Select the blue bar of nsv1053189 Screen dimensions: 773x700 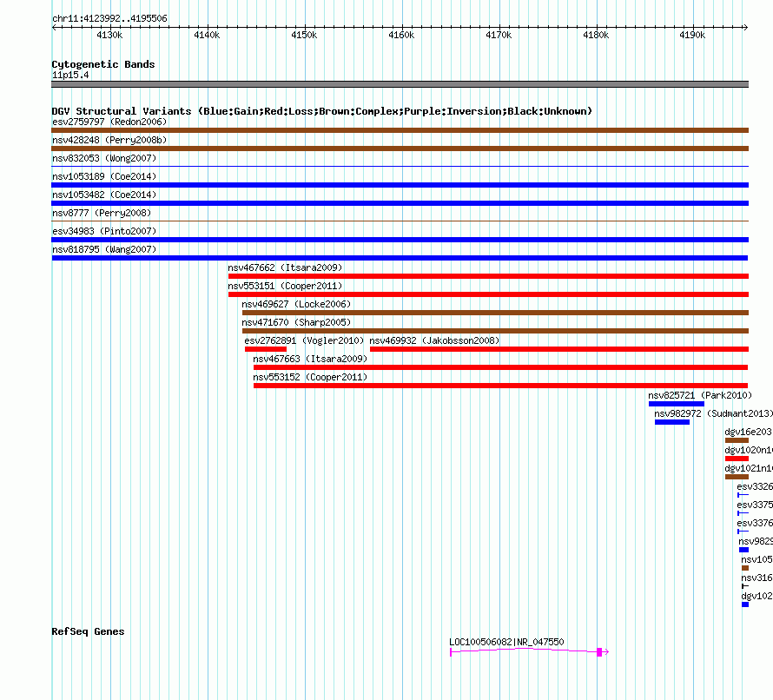(x=400, y=185)
